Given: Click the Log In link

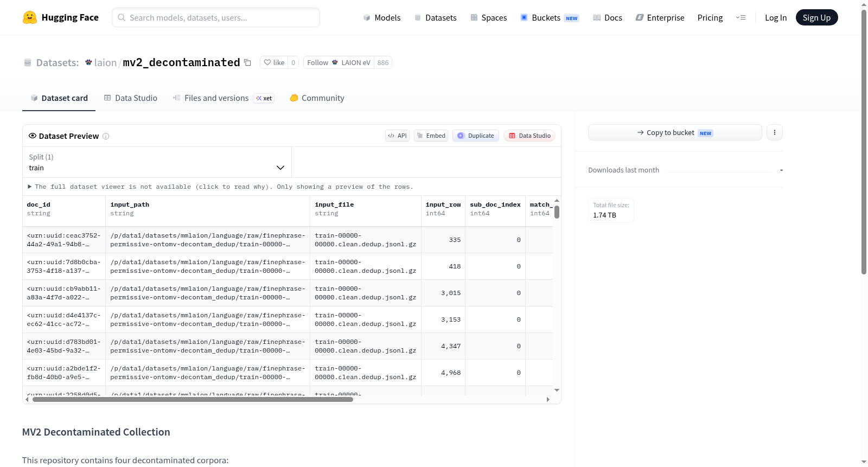Looking at the screenshot, I should coord(776,17).
